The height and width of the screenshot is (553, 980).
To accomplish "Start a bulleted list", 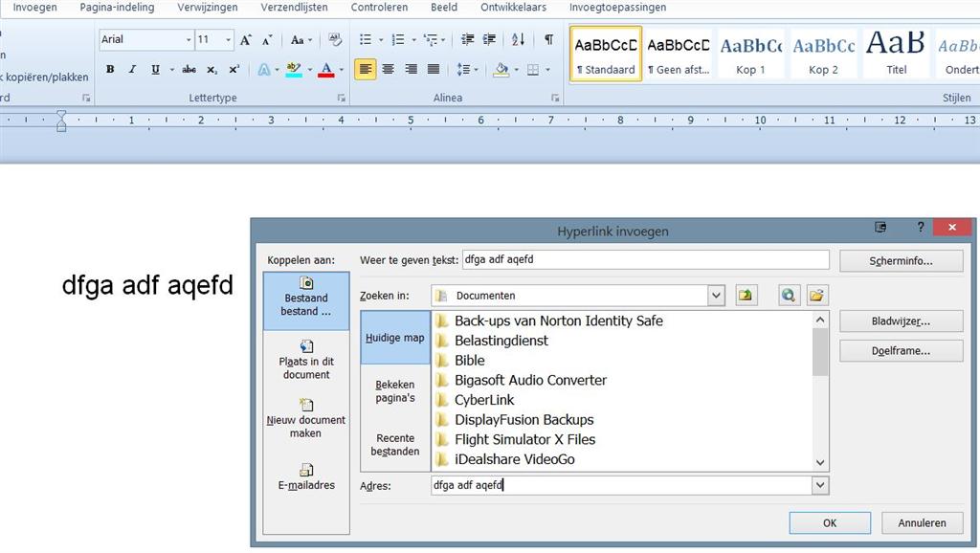I will coord(366,39).
